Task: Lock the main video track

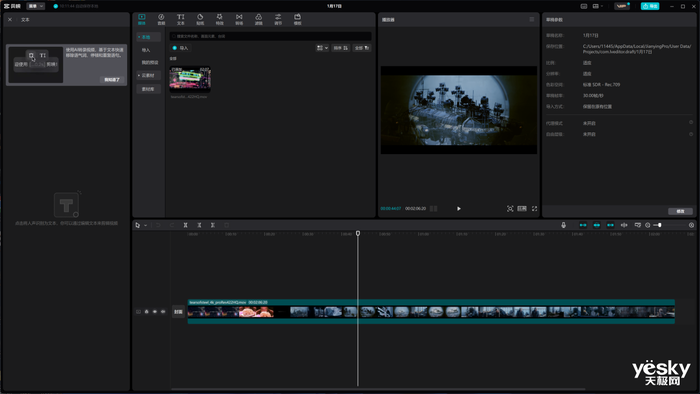Action: pyautogui.click(x=146, y=311)
